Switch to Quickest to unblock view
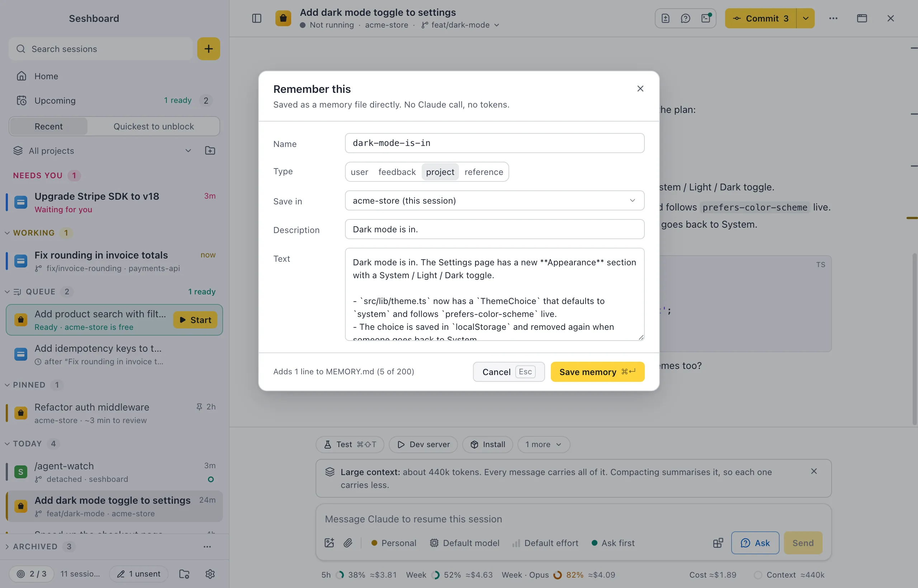918x588 pixels. [153, 126]
